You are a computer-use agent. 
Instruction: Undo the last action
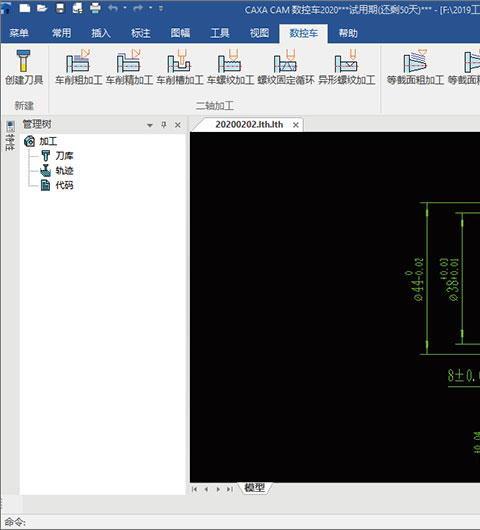(113, 8)
